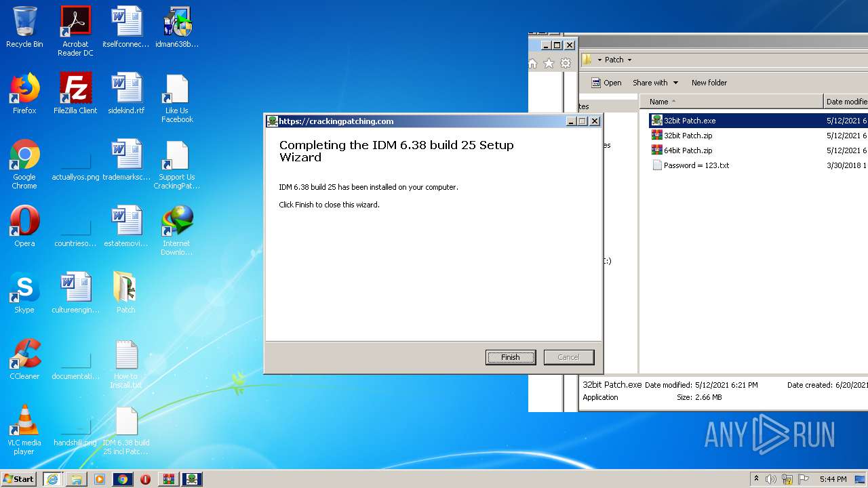Select the Patch folder on the desktop

tap(126, 293)
